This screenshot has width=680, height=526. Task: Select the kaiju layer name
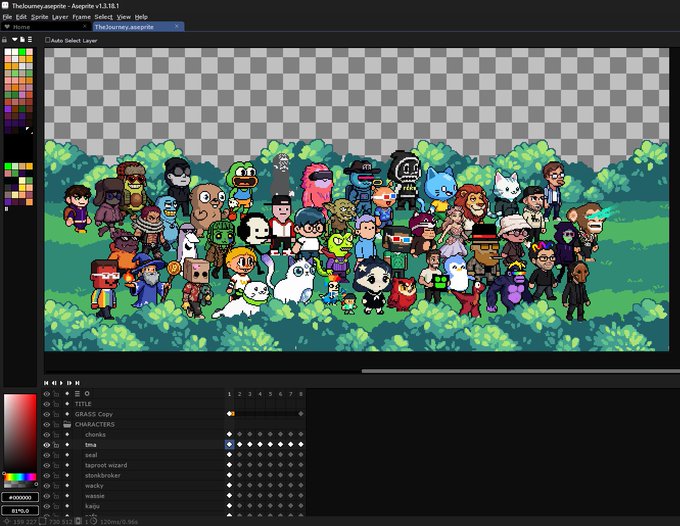pyautogui.click(x=92, y=506)
